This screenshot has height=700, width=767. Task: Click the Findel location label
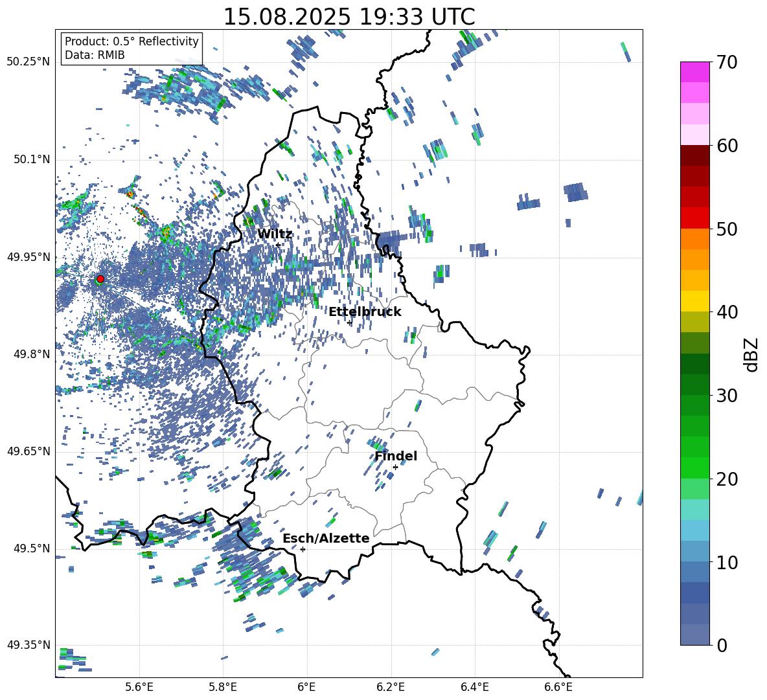coord(396,456)
